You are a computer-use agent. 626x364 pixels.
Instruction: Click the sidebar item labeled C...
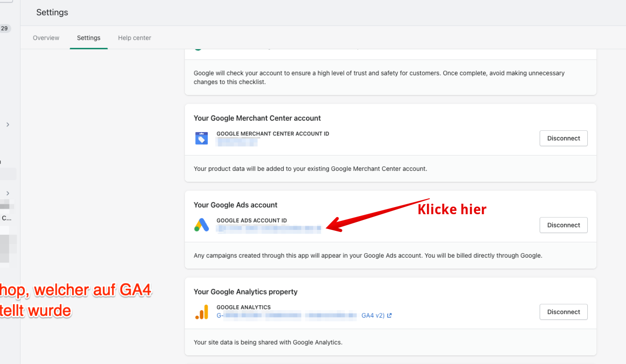6,218
